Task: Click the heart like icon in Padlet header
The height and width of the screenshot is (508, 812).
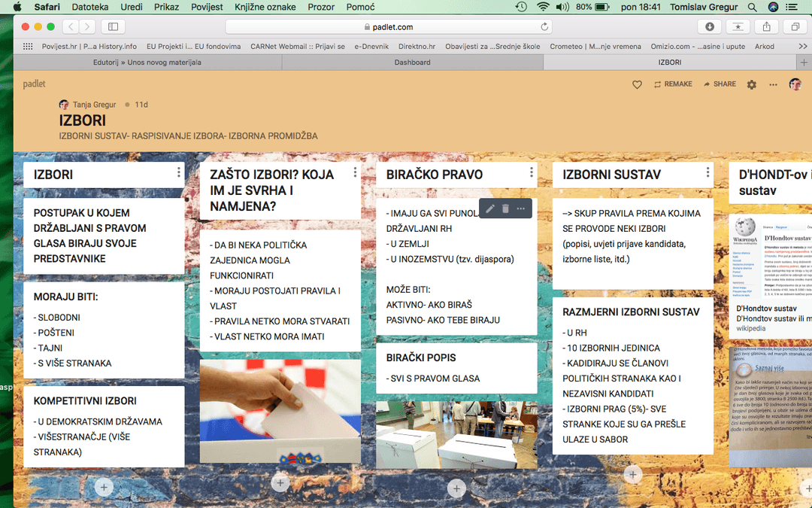Action: point(637,85)
